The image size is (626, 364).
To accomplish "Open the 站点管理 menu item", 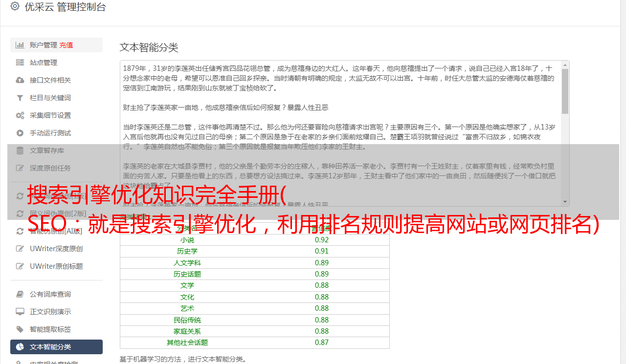I will coord(56,63).
